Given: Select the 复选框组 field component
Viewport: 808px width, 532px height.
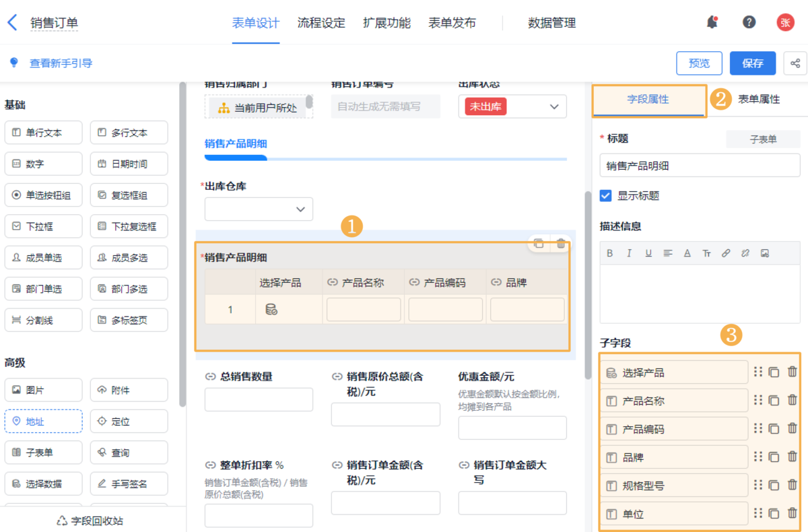Looking at the screenshot, I should coord(129,195).
